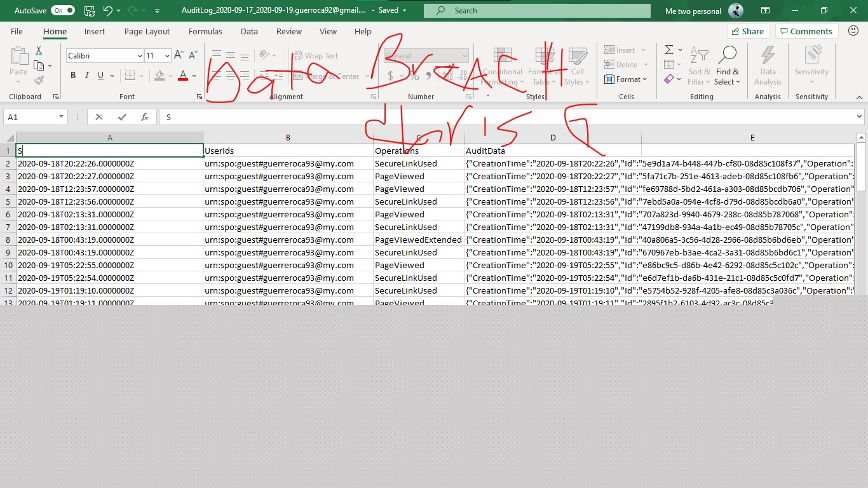
Task: Click the Cut scissors icon
Action: [39, 51]
